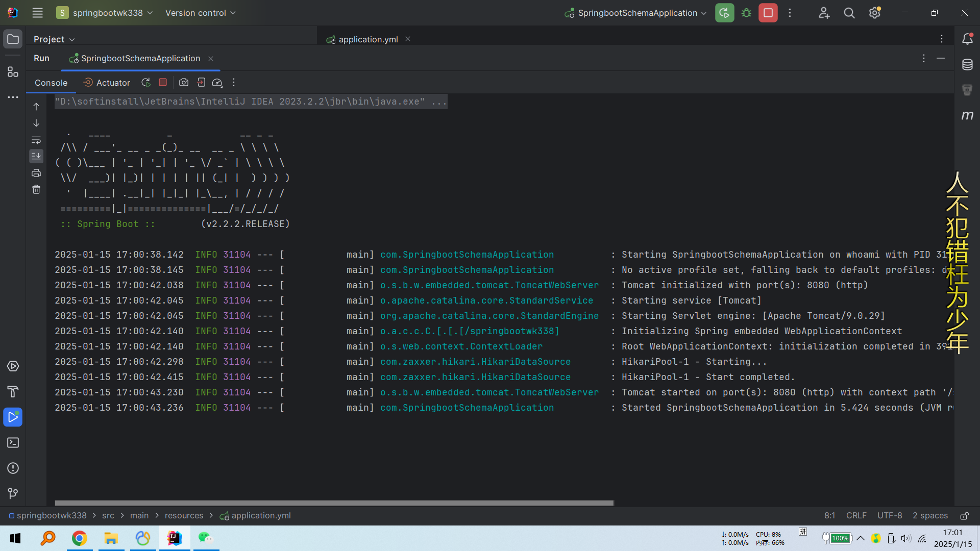Open Search Everywhere magnifier
This screenshot has width=980, height=551.
849,13
